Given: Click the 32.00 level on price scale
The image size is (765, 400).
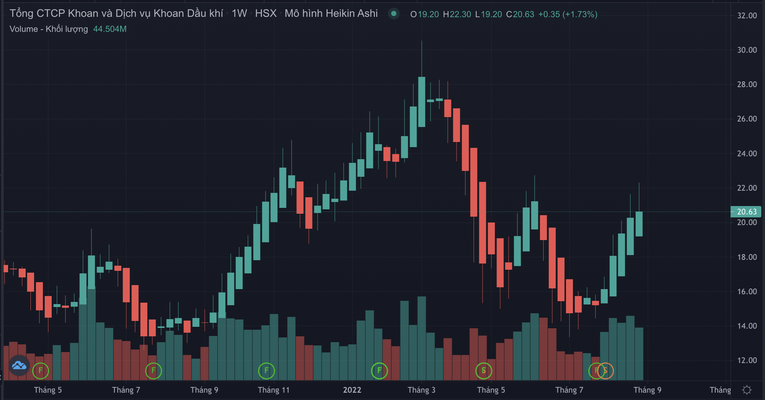Looking at the screenshot, I should point(746,16).
